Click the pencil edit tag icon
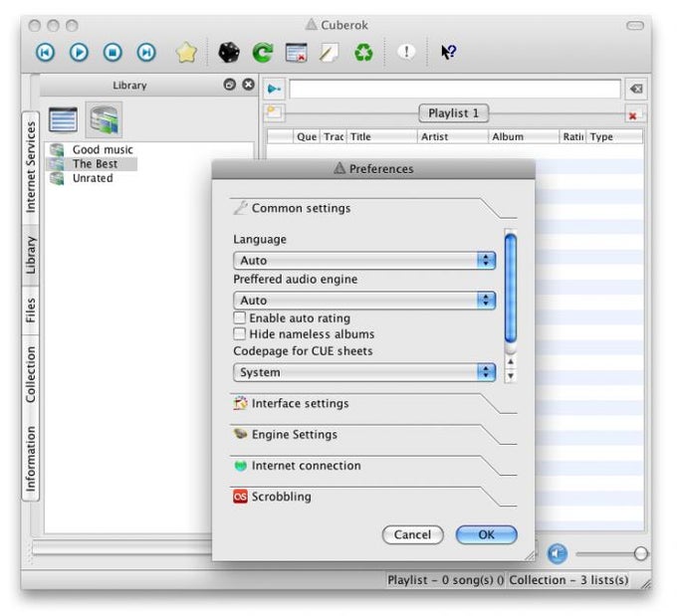Image resolution: width=677 pixels, height=616 pixels. (x=329, y=53)
